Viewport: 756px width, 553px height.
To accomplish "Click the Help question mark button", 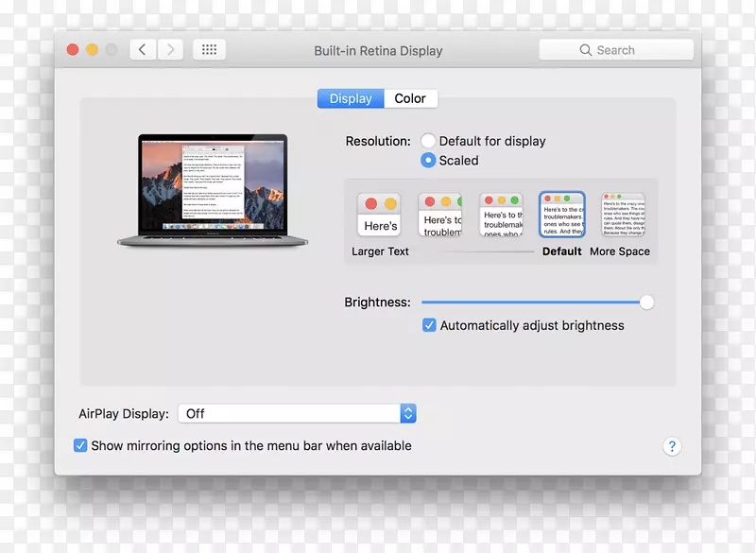I will point(672,446).
